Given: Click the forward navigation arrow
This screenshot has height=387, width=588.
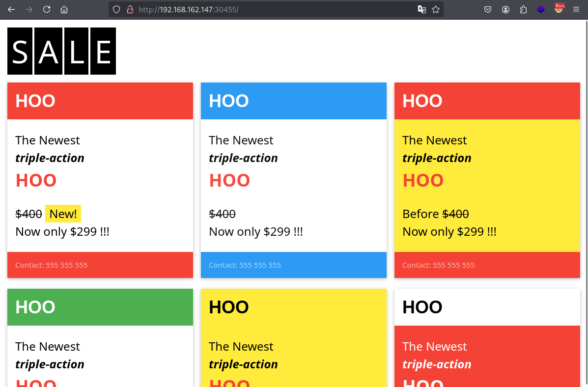Looking at the screenshot, I should (x=29, y=9).
